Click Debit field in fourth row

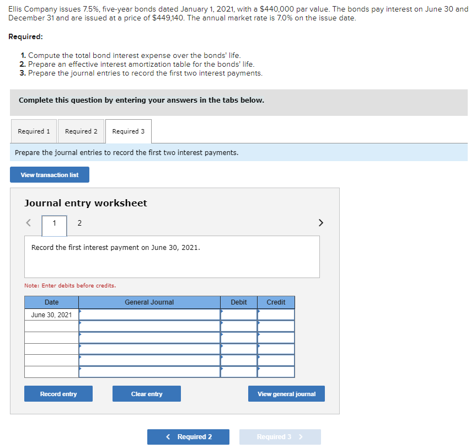(x=239, y=349)
